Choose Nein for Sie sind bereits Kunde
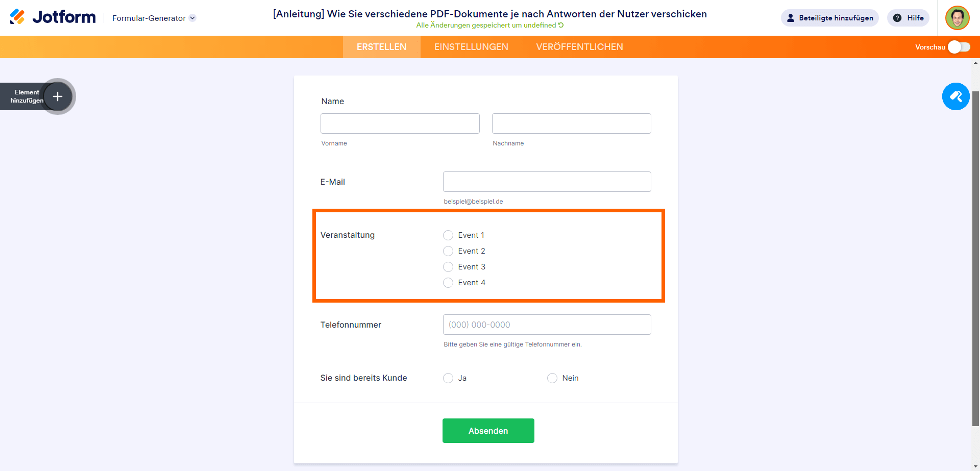This screenshot has width=980, height=471. pyautogui.click(x=552, y=378)
